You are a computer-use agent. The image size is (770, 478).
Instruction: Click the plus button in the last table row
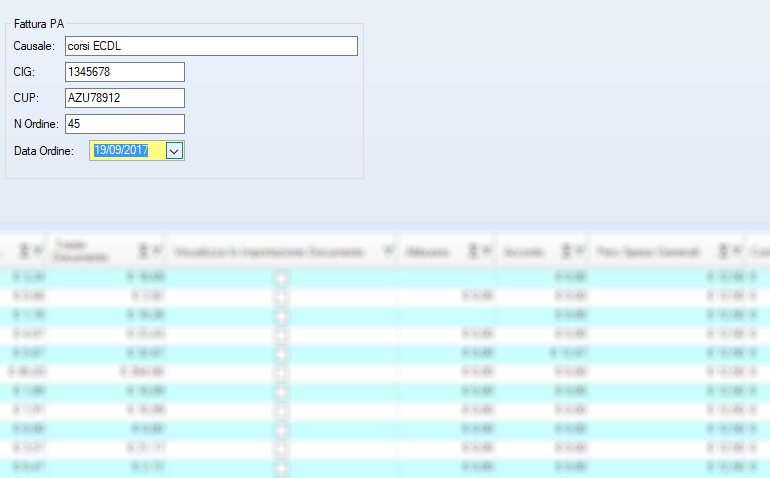click(x=281, y=467)
